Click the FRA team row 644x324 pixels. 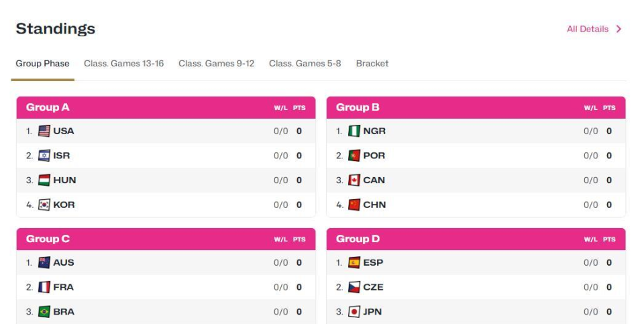click(x=166, y=287)
